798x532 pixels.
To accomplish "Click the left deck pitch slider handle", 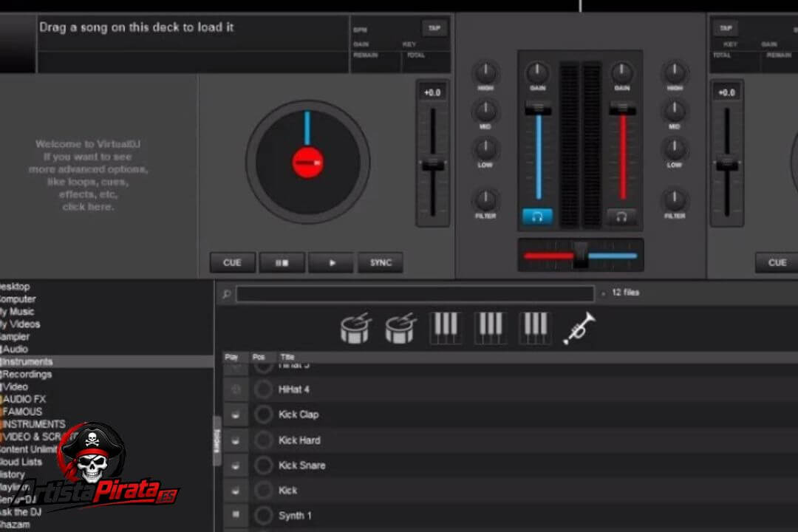I will (432, 165).
